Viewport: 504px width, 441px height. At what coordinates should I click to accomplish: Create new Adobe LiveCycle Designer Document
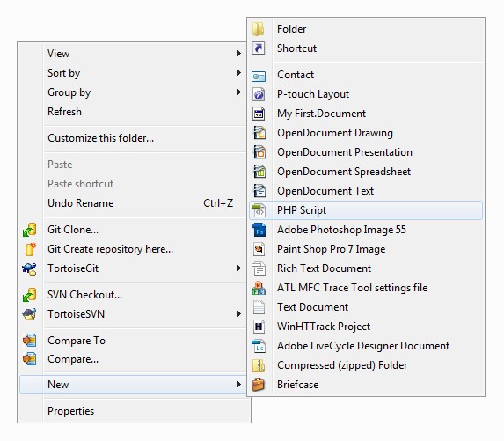[x=366, y=346]
